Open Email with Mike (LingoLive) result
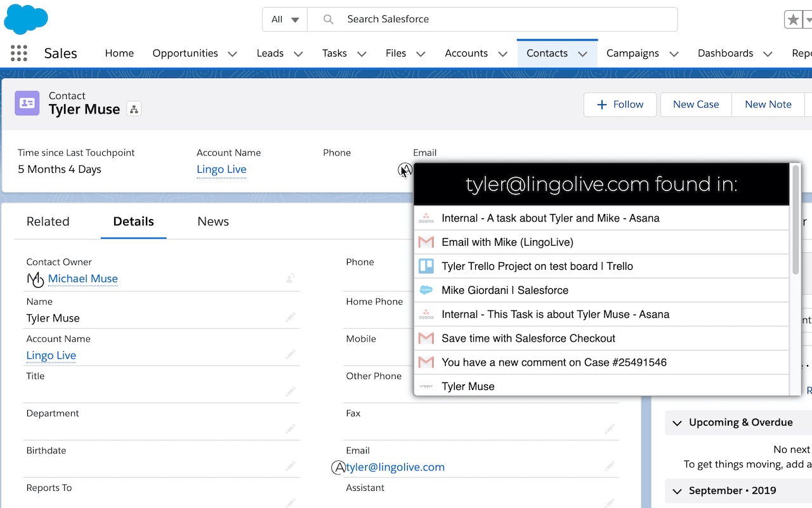 601,242
